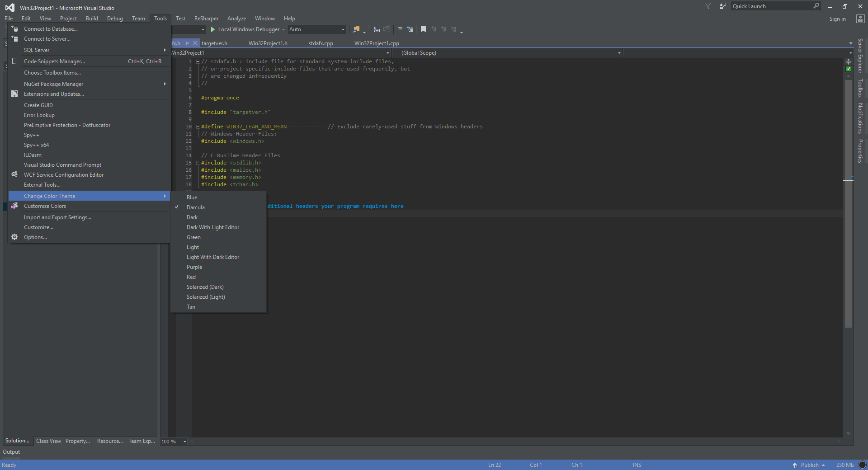Click the Publish arrow in status bar
The image size is (868, 470).
[794, 465]
